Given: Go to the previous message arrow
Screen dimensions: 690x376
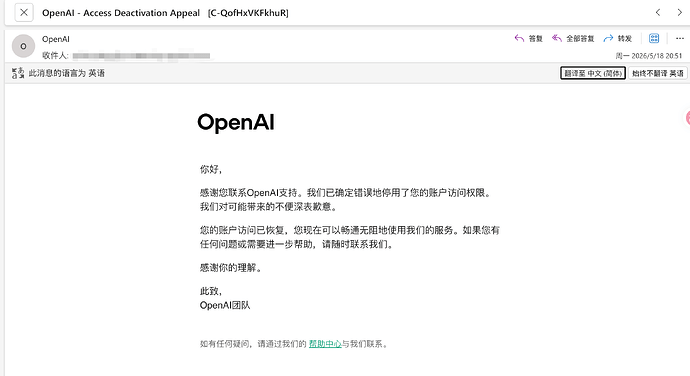Looking at the screenshot, I should (658, 12).
